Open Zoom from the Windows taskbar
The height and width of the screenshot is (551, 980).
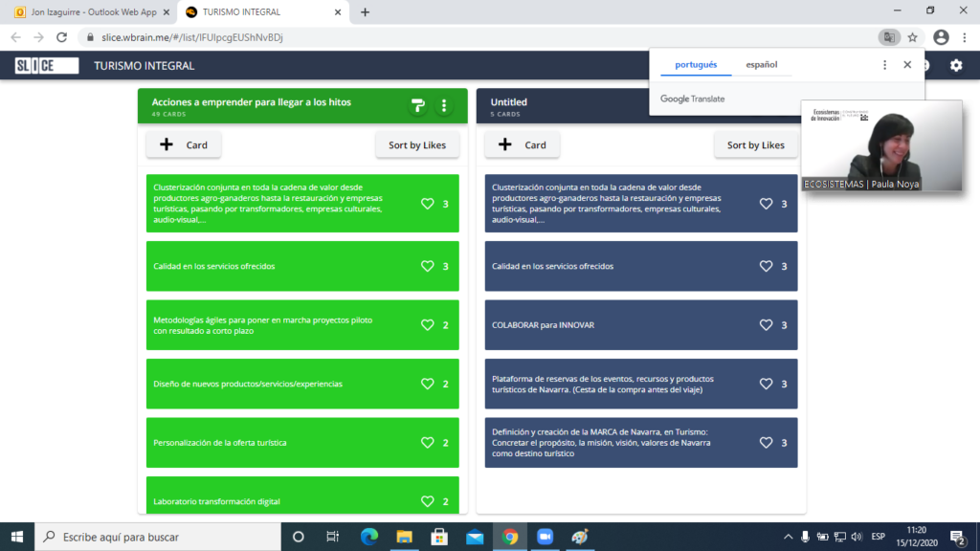(x=544, y=537)
